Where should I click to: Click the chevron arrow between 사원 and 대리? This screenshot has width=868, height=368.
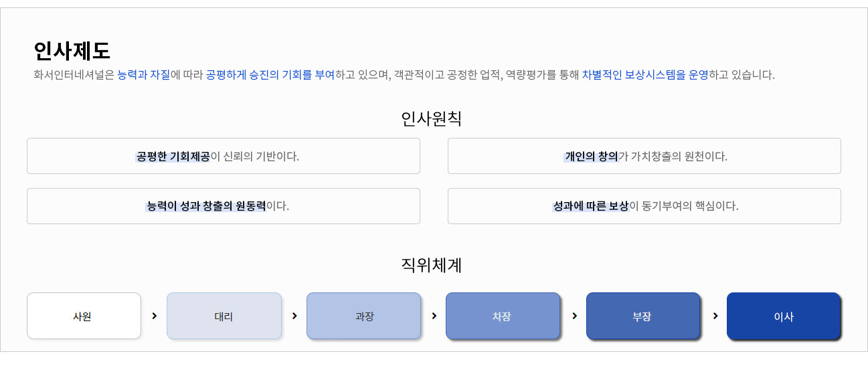click(x=154, y=316)
